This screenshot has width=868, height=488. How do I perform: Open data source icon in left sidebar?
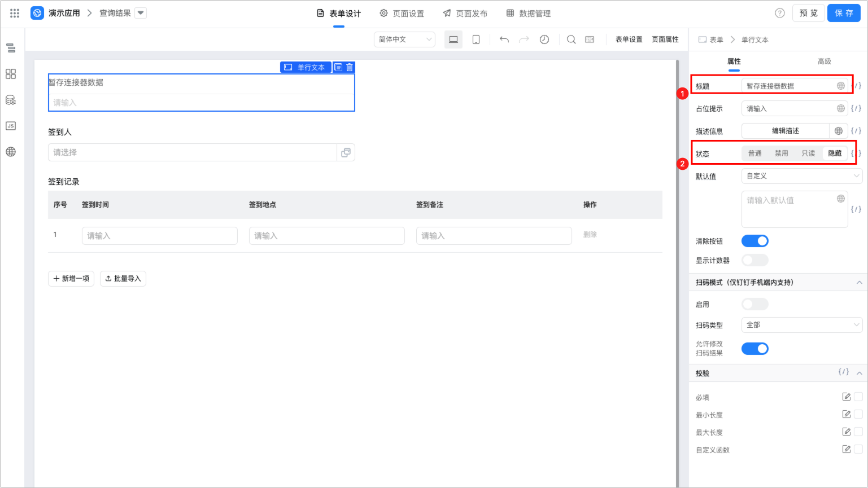(x=11, y=100)
